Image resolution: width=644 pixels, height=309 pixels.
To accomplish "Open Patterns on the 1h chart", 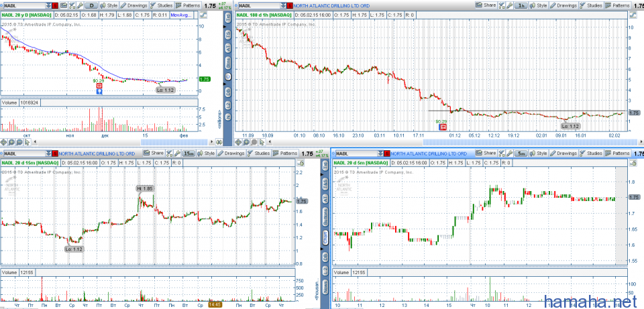I will tap(617, 5).
